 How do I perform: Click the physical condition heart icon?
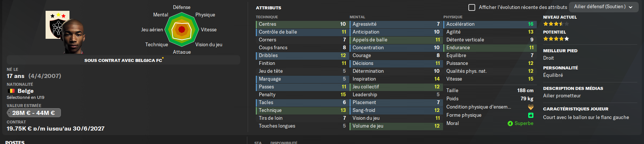pos(530,107)
